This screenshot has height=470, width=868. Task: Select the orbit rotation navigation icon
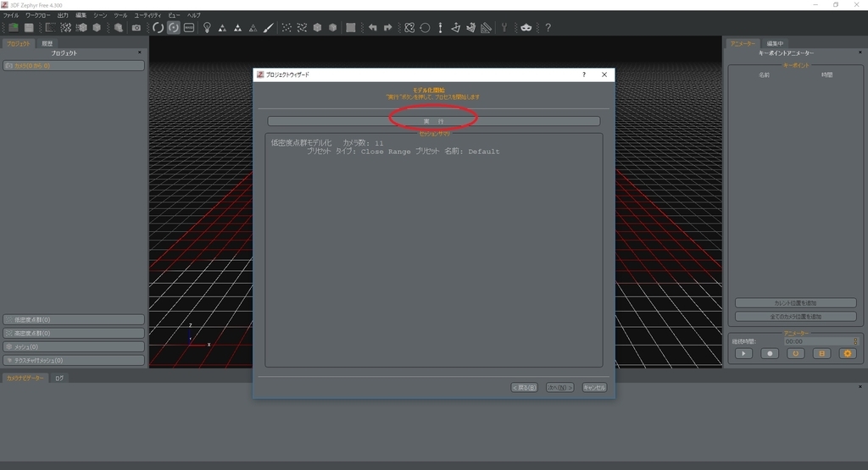pyautogui.click(x=159, y=28)
